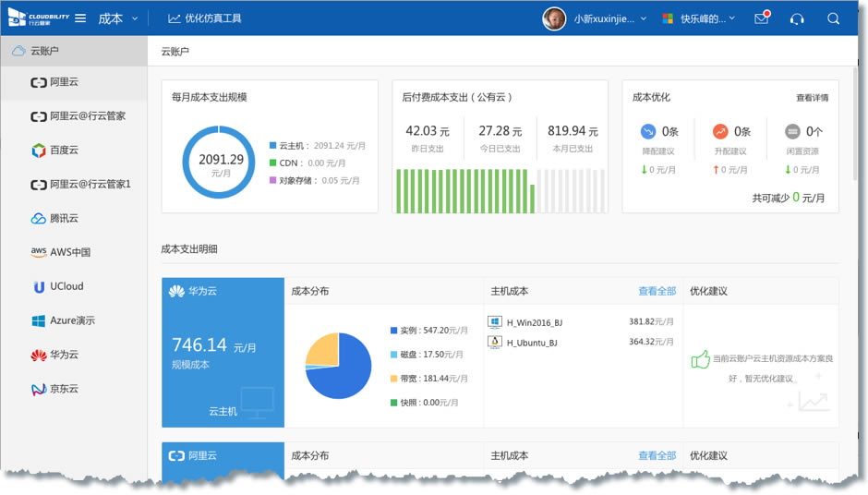
Task: Click the Cloudbility logo in the header
Action: tap(39, 18)
